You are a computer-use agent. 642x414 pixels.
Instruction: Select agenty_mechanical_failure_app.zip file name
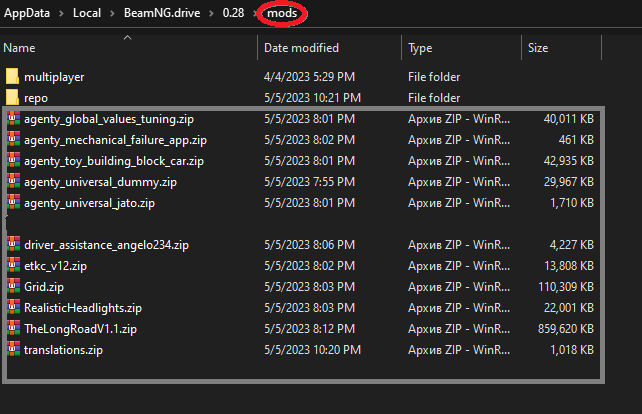pyautogui.click(x=115, y=139)
